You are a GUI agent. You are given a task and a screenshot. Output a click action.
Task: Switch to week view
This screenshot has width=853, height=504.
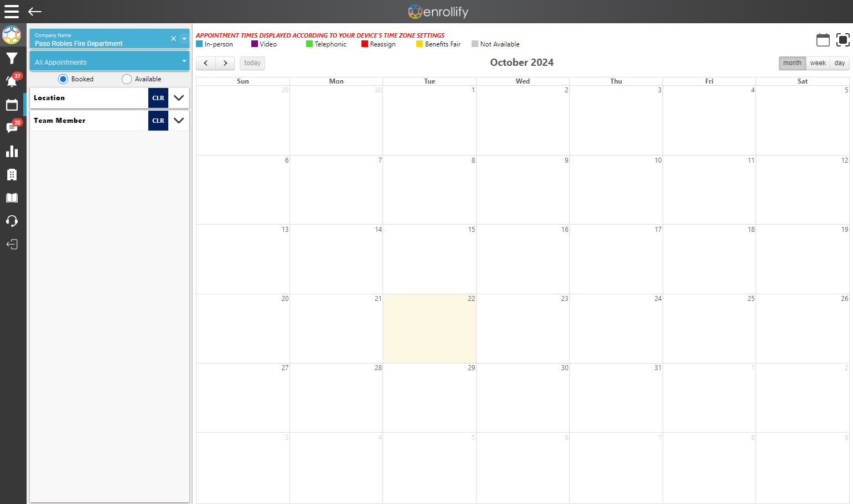coord(818,63)
